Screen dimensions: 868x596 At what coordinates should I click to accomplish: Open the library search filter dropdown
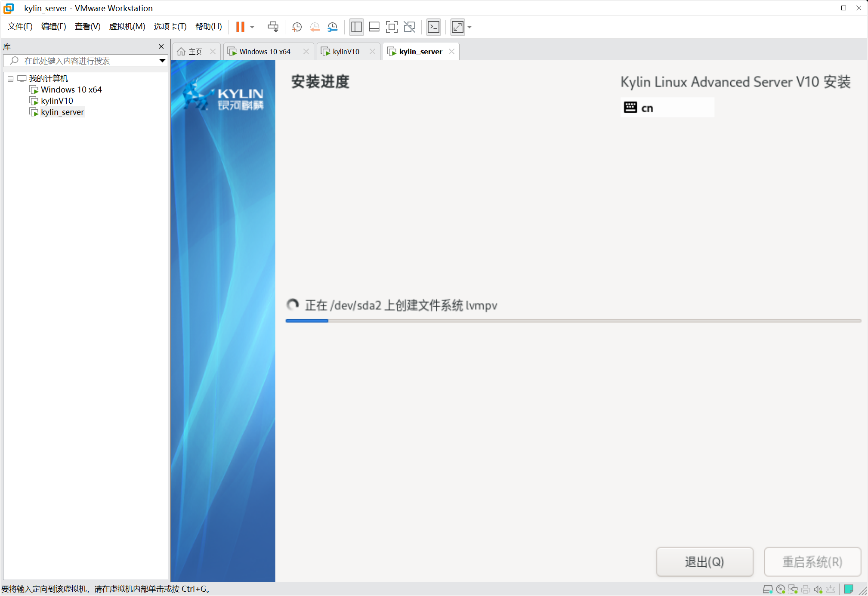click(x=162, y=61)
